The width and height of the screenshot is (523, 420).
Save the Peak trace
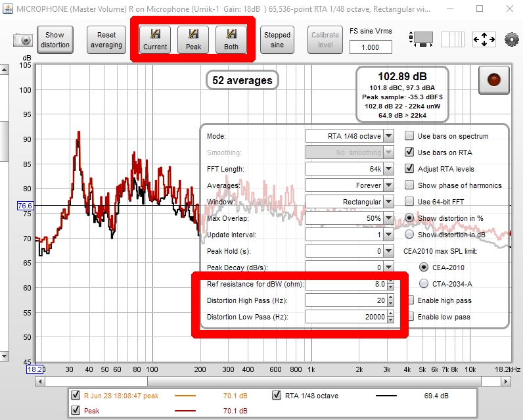(x=193, y=40)
